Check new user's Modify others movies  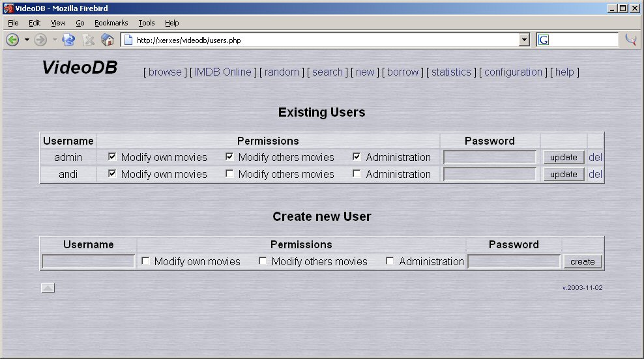263,261
